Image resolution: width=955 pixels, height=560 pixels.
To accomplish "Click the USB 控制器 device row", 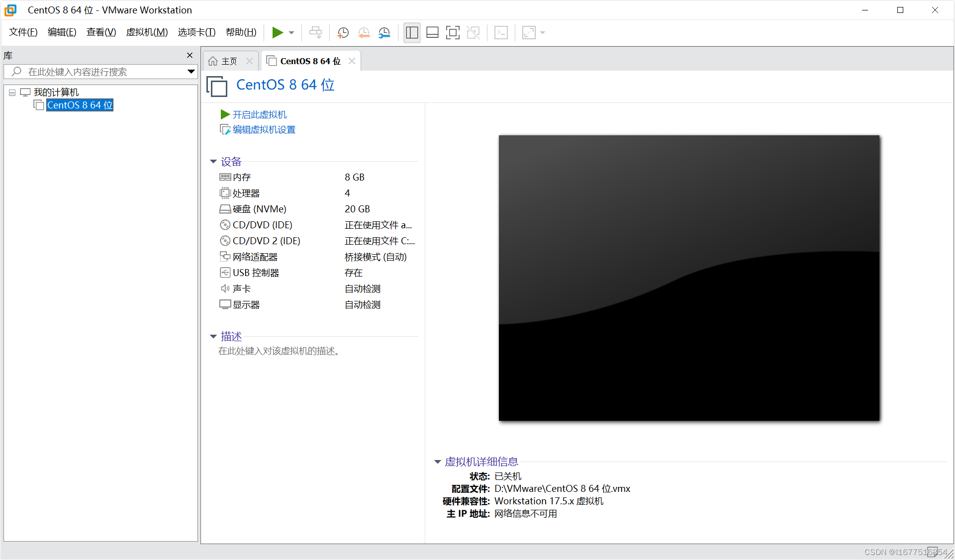I will [x=317, y=273].
